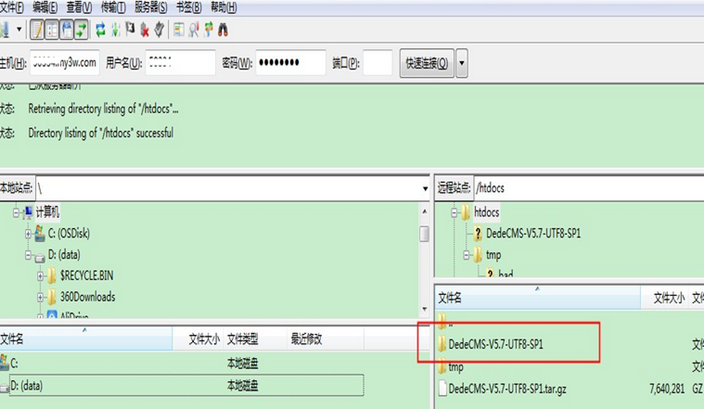Screen dimensions: 704x409
Task: Open the 服务器(S) menu
Action: pyautogui.click(x=151, y=7)
